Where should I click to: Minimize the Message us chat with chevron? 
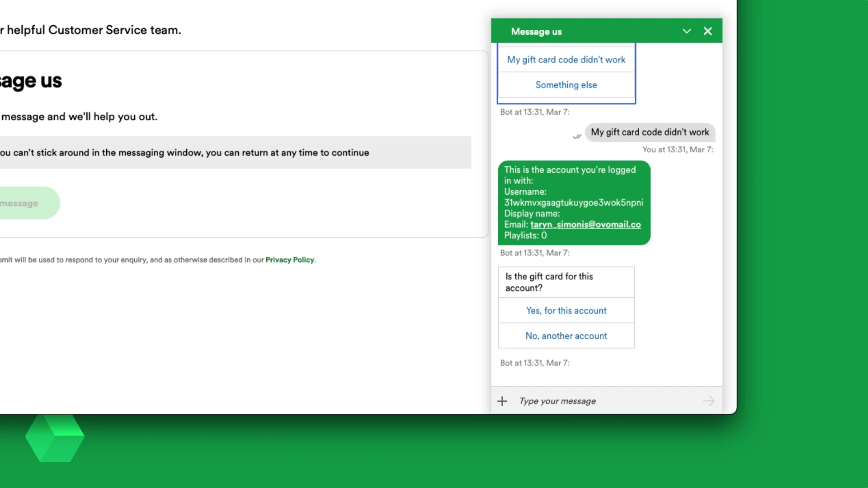(x=687, y=31)
